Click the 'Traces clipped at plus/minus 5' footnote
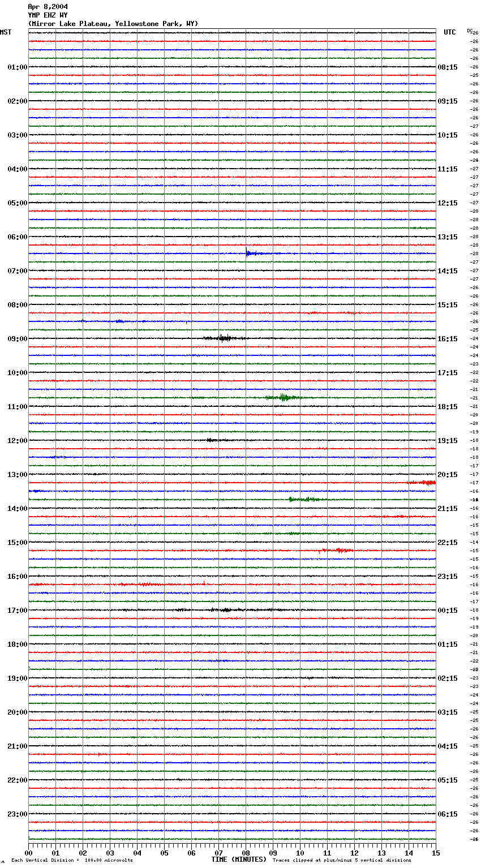Screen dimensions: 481x868 click(342, 860)
